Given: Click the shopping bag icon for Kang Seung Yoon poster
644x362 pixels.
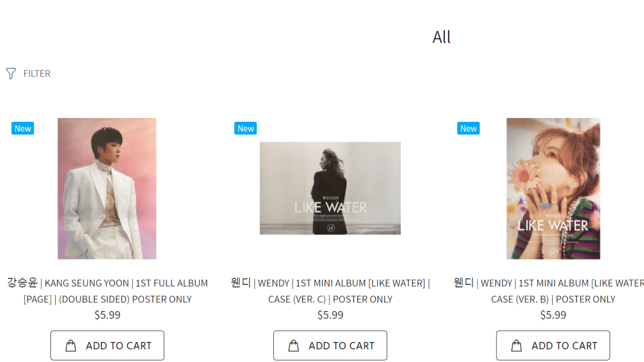Looking at the screenshot, I should [x=71, y=346].
